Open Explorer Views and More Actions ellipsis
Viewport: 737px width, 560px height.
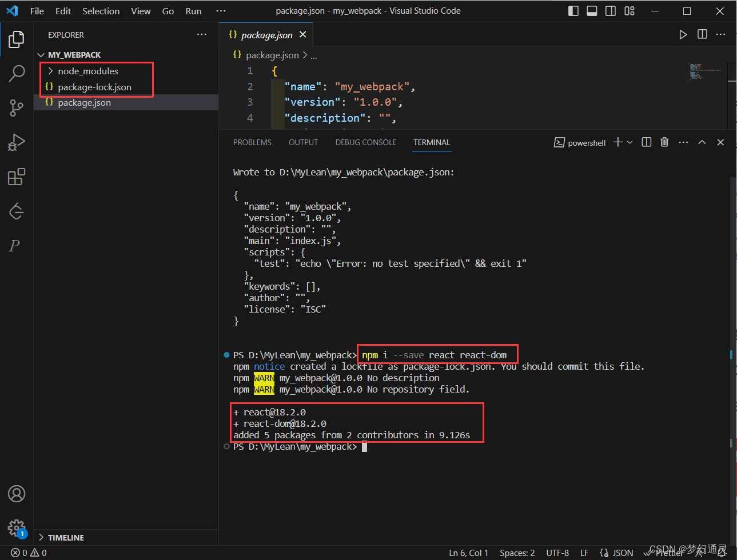tap(202, 34)
